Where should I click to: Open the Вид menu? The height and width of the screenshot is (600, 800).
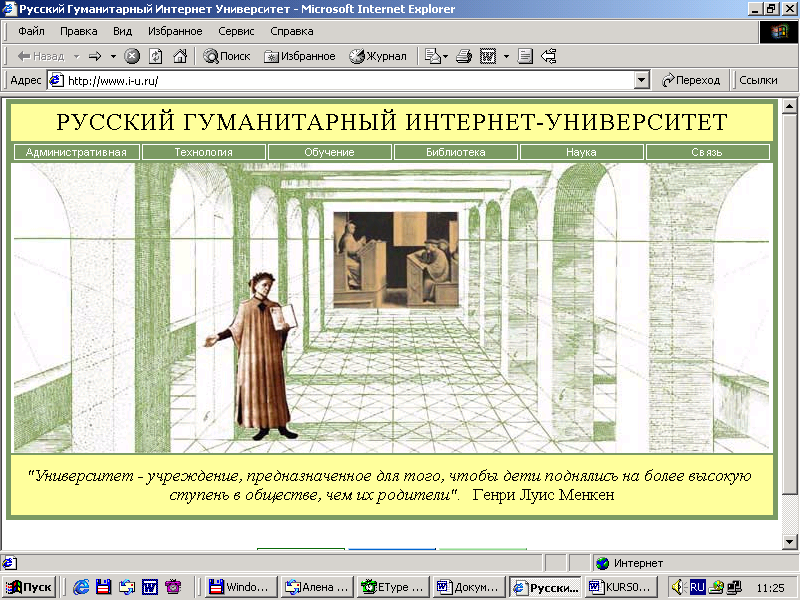pyautogui.click(x=122, y=32)
